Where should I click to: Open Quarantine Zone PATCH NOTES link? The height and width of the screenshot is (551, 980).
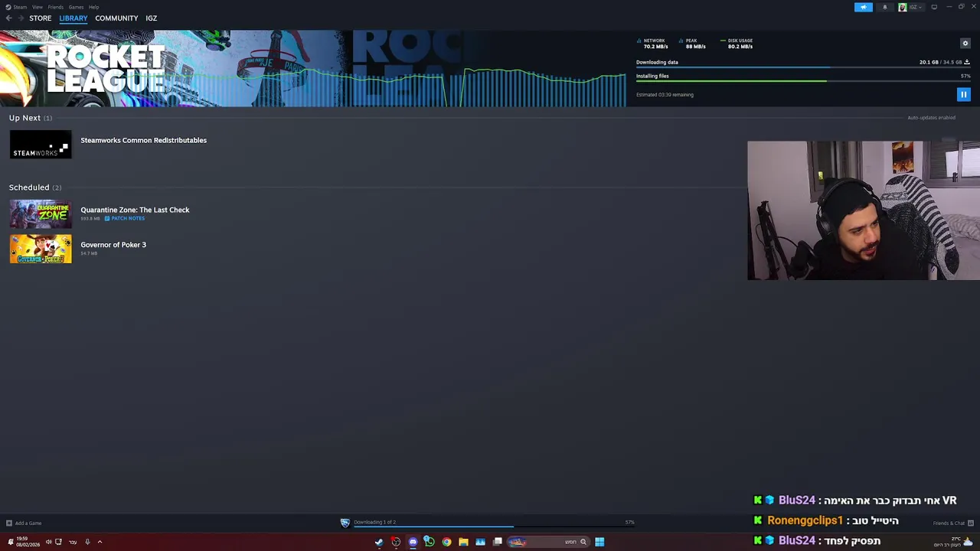(x=125, y=218)
